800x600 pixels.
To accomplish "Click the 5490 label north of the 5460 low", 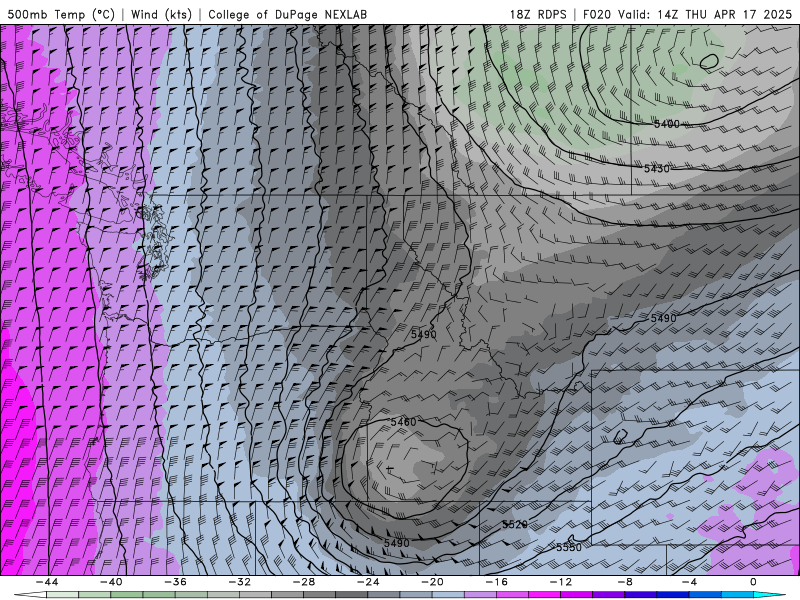I will click(423, 335).
